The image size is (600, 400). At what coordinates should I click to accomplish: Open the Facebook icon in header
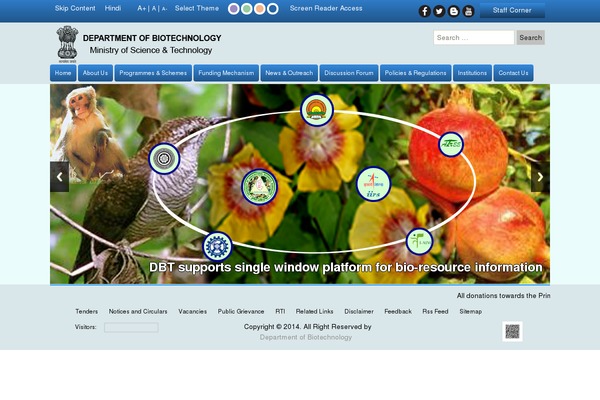point(424,11)
